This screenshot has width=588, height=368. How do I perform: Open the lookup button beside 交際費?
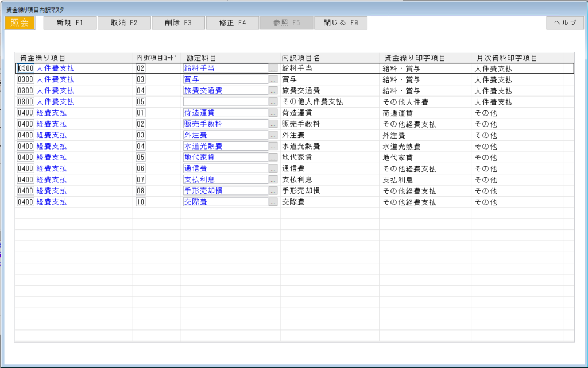point(273,202)
